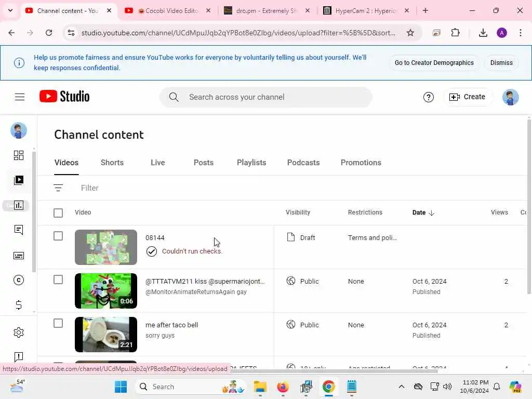Bookmark this page with the star icon
This screenshot has width=532, height=399.
click(x=410, y=33)
